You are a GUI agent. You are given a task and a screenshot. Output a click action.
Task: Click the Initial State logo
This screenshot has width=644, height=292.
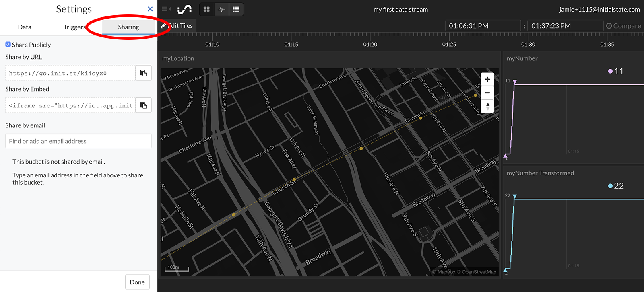184,9
